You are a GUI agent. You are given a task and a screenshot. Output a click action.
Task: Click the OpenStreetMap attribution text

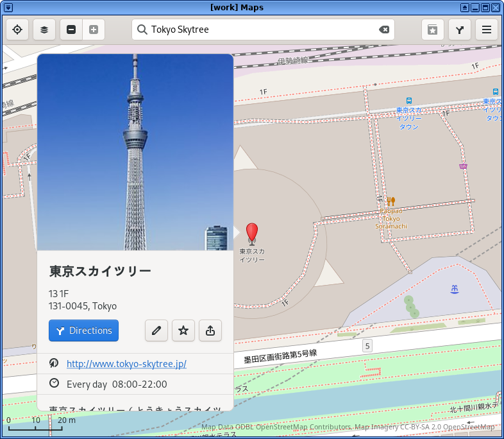[x=348, y=427]
